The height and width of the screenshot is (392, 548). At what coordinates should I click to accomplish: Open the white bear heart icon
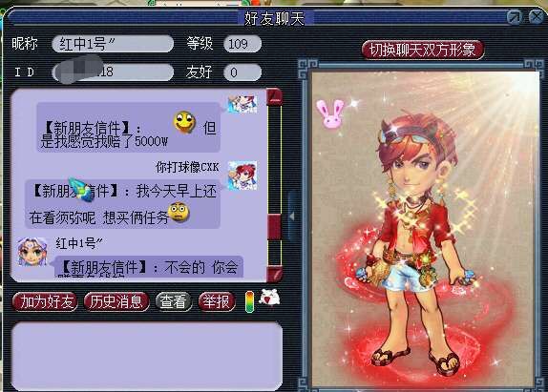click(x=269, y=298)
